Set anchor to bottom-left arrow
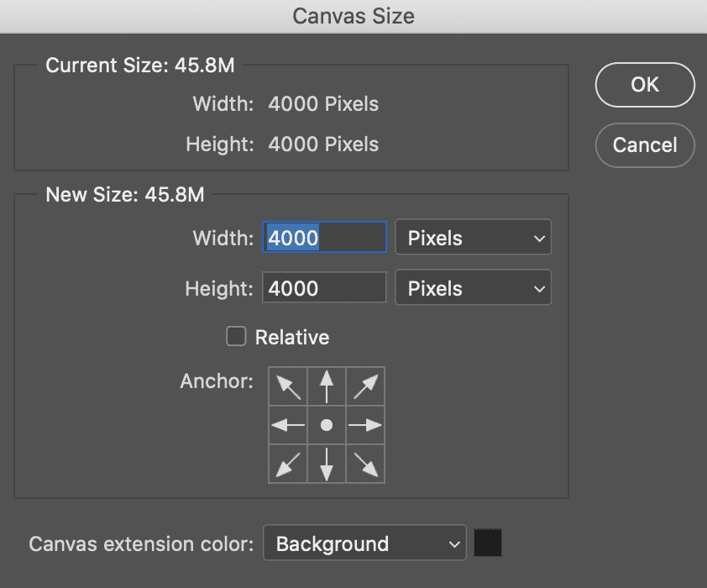This screenshot has height=588, width=707. point(288,464)
